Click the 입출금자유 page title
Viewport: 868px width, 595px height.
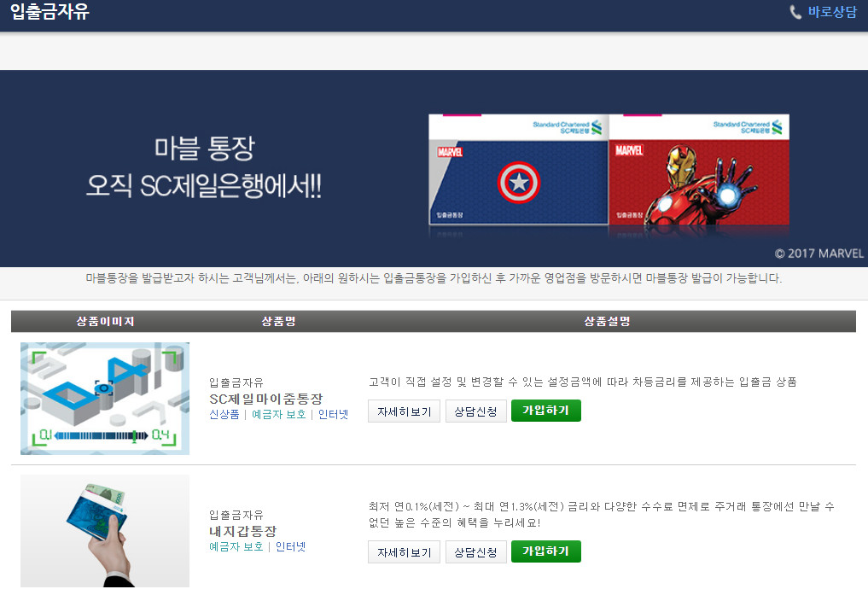point(50,11)
